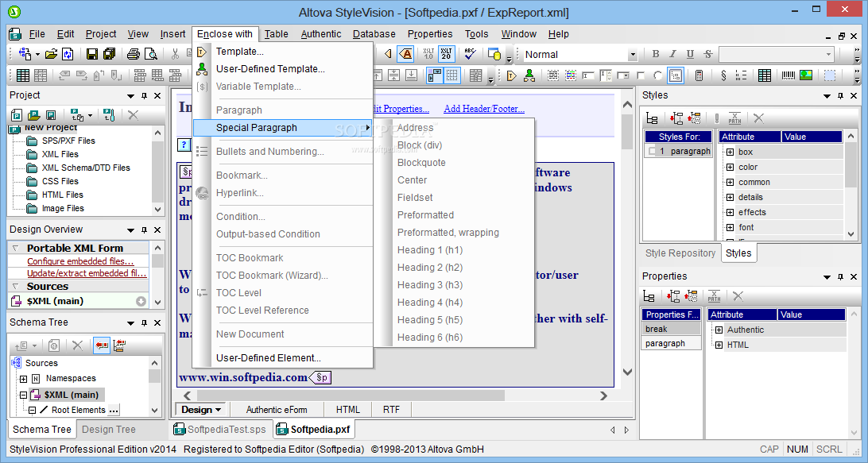Screen dimensions: 868x463
Task: Expand the HTML properties group
Action: point(719,345)
